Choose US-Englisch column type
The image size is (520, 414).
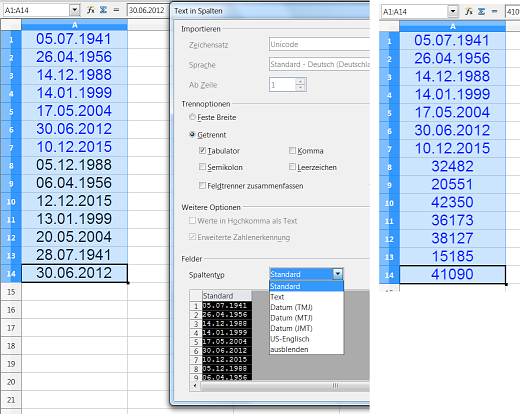pos(306,339)
